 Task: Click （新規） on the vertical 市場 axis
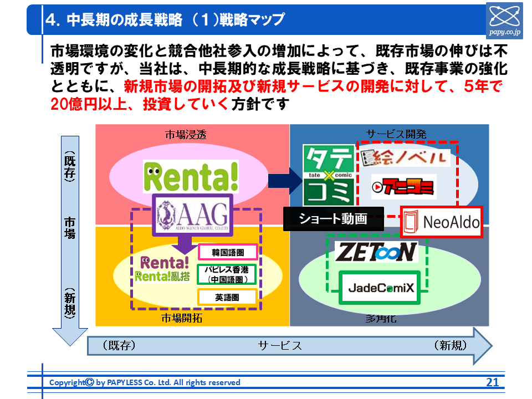[x=70, y=303]
